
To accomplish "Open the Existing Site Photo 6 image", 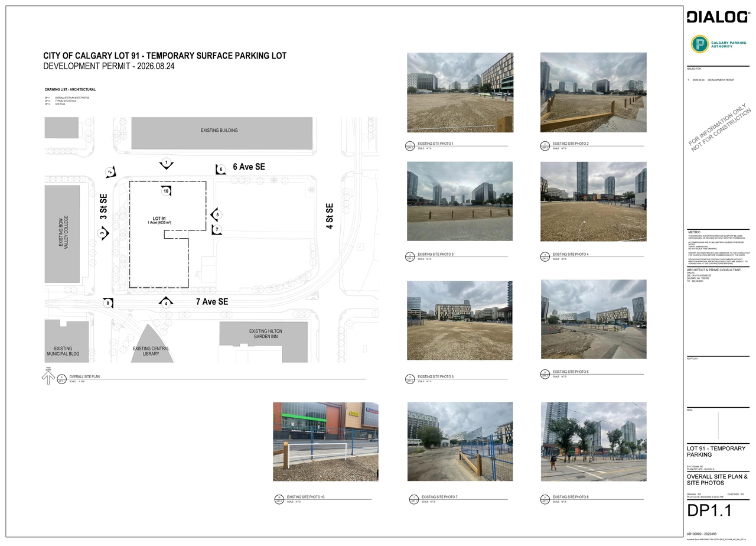I will point(594,319).
